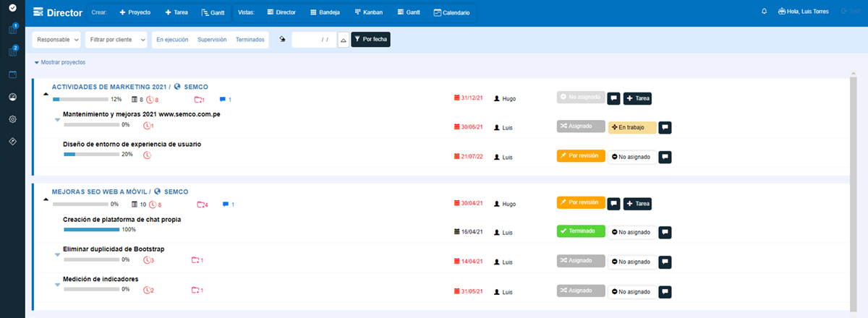Click the checkmark logo icon in sidebar
The width and height of the screenshot is (868, 318).
[12, 9]
